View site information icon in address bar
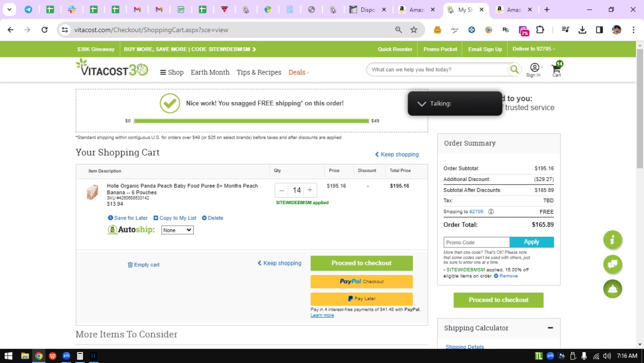 tap(64, 30)
